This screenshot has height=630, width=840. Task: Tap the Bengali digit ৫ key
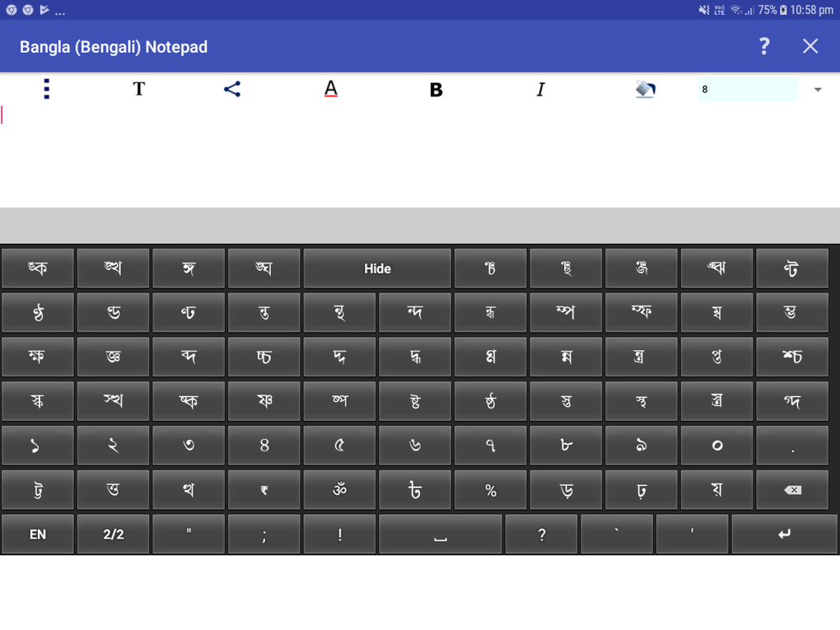point(339,446)
